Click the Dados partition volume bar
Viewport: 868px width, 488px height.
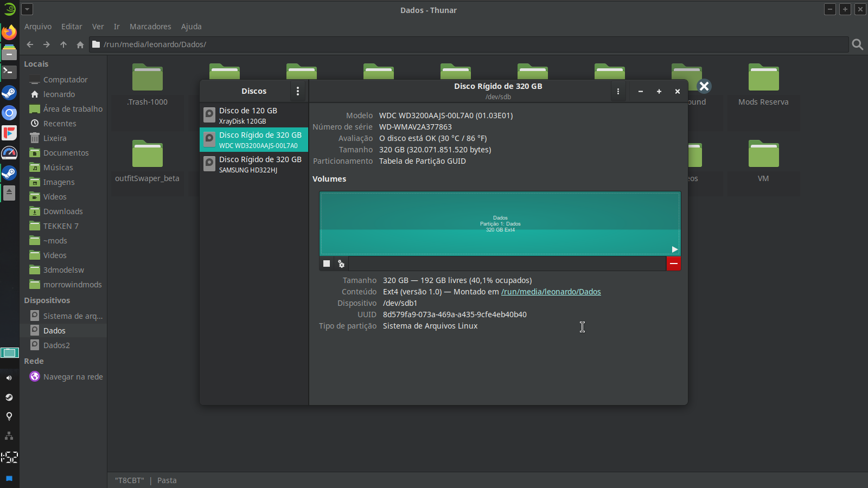click(x=500, y=223)
